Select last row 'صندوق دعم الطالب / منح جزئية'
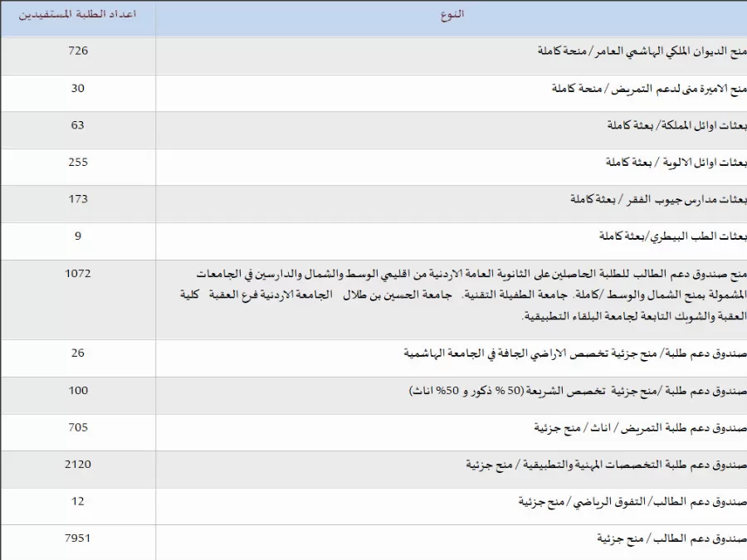Image resolution: width=747 pixels, height=560 pixels. click(373, 543)
